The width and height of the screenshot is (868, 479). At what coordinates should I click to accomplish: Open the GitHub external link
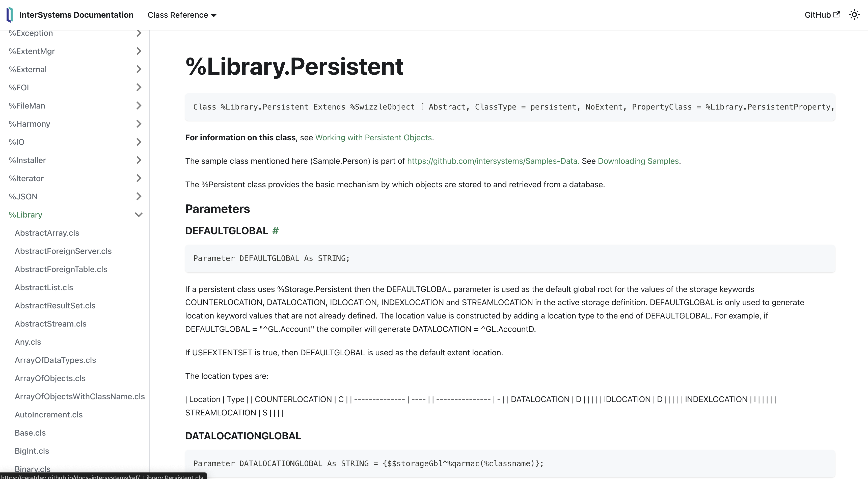pos(822,15)
